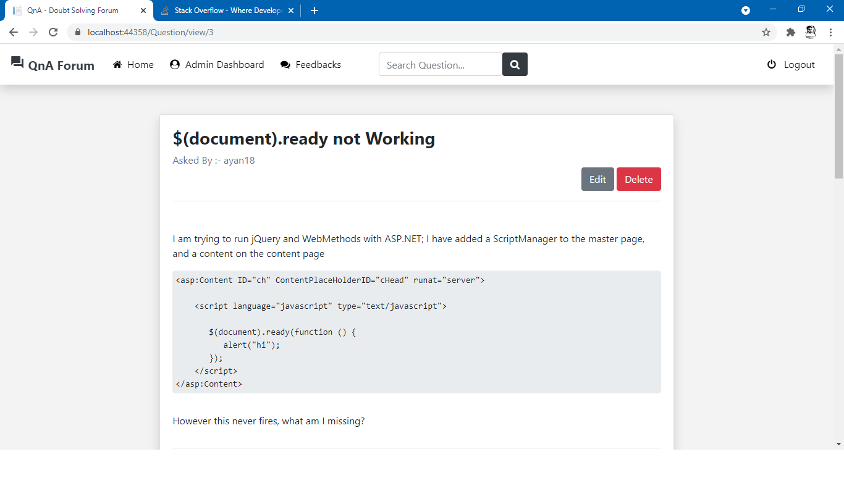
Task: Go forward in browser history
Action: click(33, 32)
